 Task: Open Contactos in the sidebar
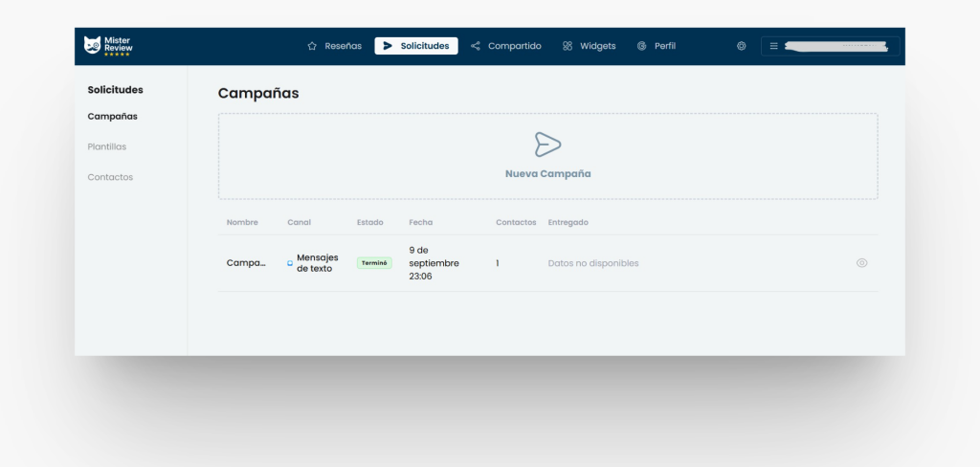[110, 177]
